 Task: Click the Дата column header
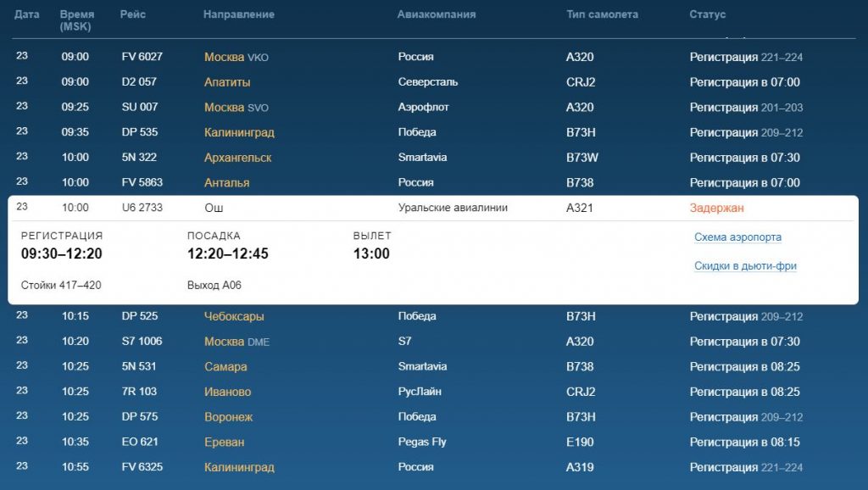point(26,14)
